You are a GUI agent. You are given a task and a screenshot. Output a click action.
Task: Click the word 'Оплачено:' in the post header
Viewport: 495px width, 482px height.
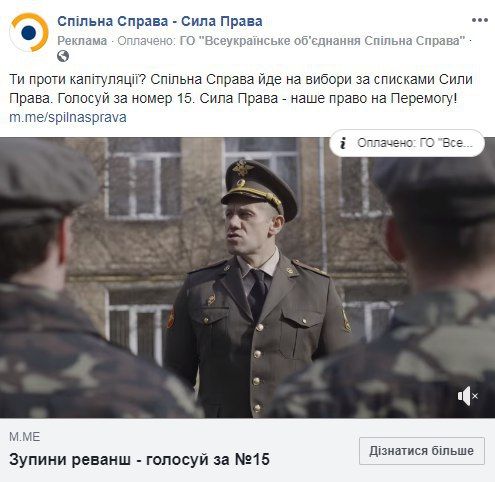click(146, 41)
